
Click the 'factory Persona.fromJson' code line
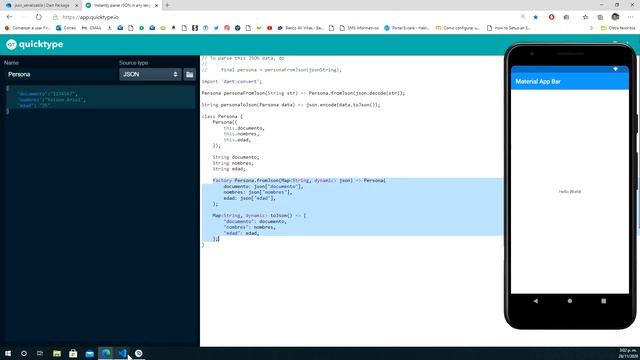(x=299, y=180)
